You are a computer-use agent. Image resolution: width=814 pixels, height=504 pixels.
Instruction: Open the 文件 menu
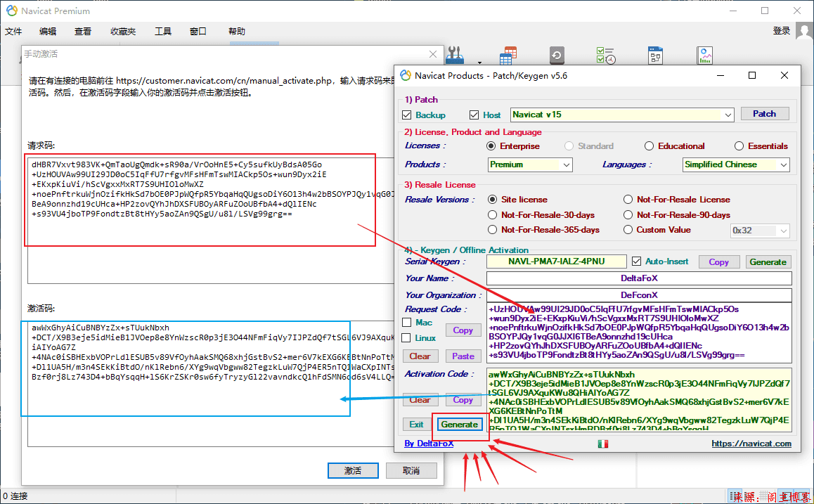13,32
